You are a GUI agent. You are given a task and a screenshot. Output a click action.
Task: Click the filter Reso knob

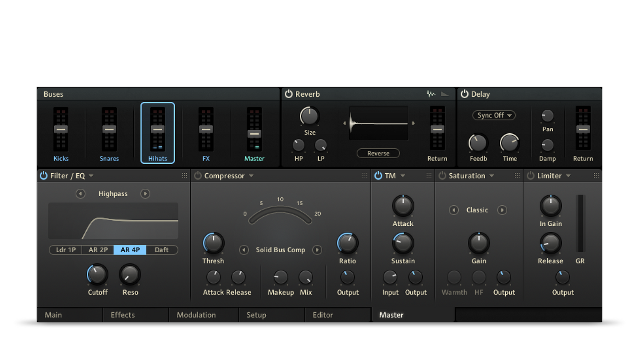tap(130, 275)
